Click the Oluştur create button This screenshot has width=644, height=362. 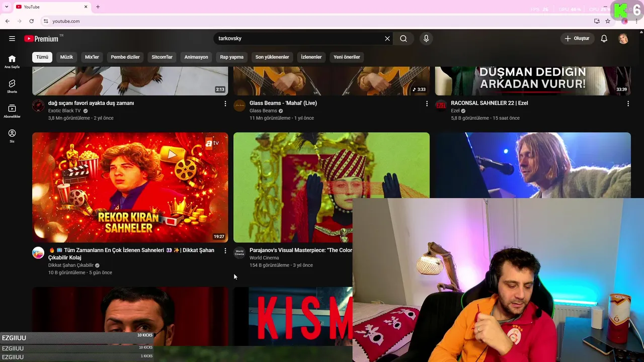[578, 39]
